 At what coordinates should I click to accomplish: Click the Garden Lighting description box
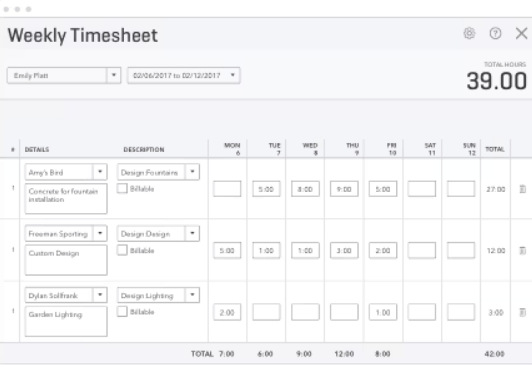(x=66, y=321)
